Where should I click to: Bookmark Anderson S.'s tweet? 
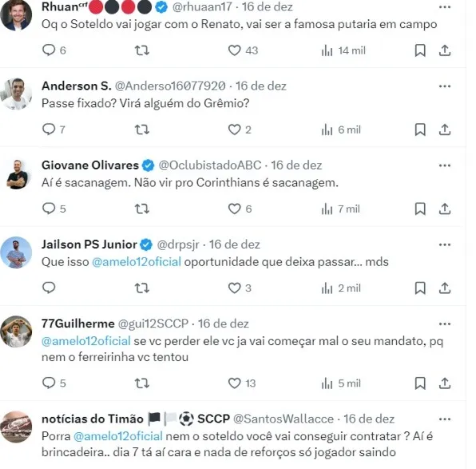pyautogui.click(x=420, y=129)
